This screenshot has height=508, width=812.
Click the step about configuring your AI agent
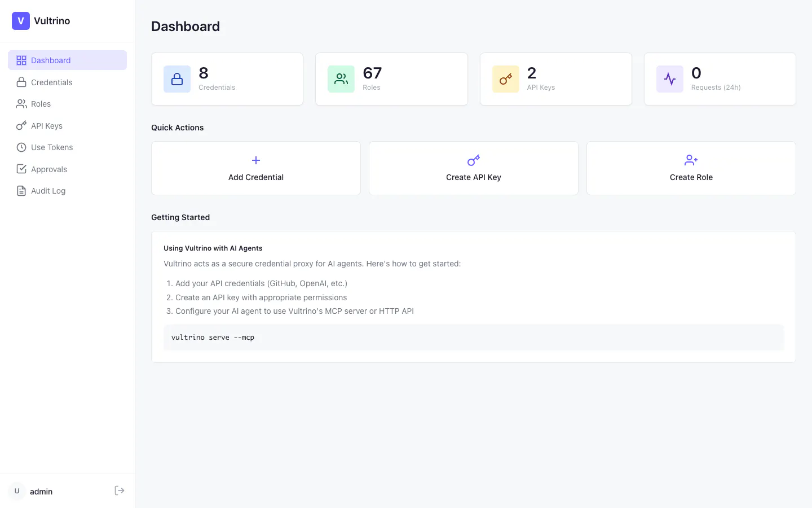294,311
